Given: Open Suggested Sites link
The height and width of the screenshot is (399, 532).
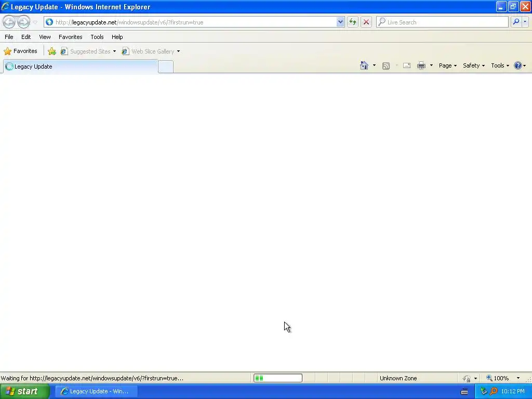Looking at the screenshot, I should pos(86,51).
